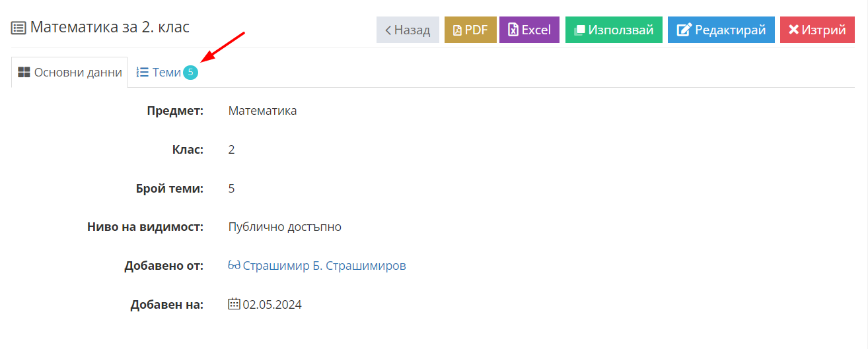Click the list icon beside the page title
The width and height of the screenshot is (868, 349).
pos(18,28)
